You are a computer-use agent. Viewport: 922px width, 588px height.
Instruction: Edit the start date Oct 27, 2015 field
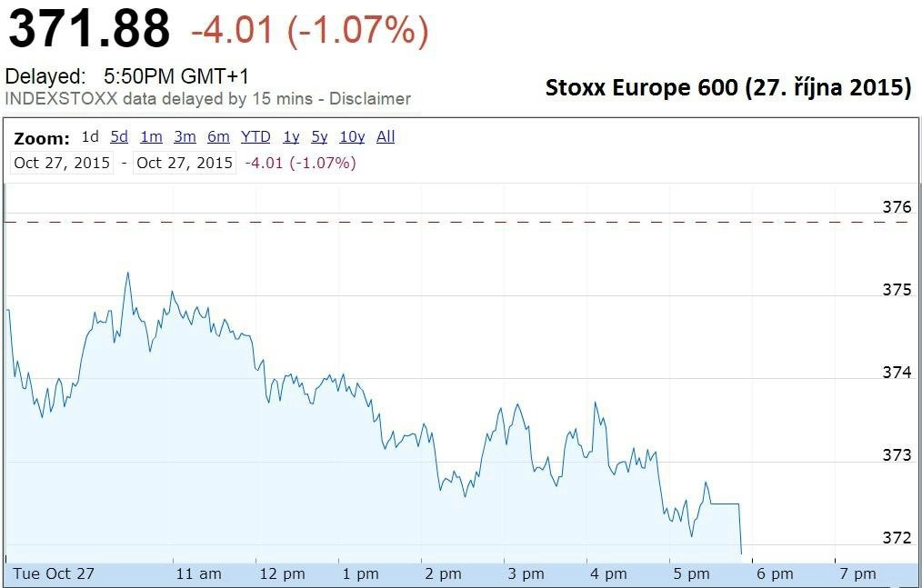[x=62, y=163]
